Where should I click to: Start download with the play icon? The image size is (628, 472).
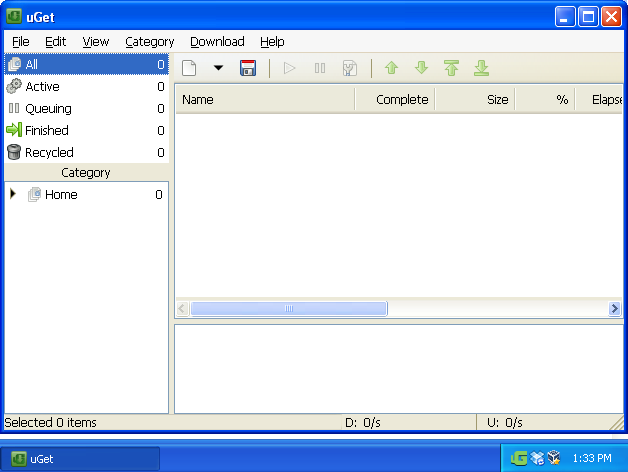coord(289,68)
